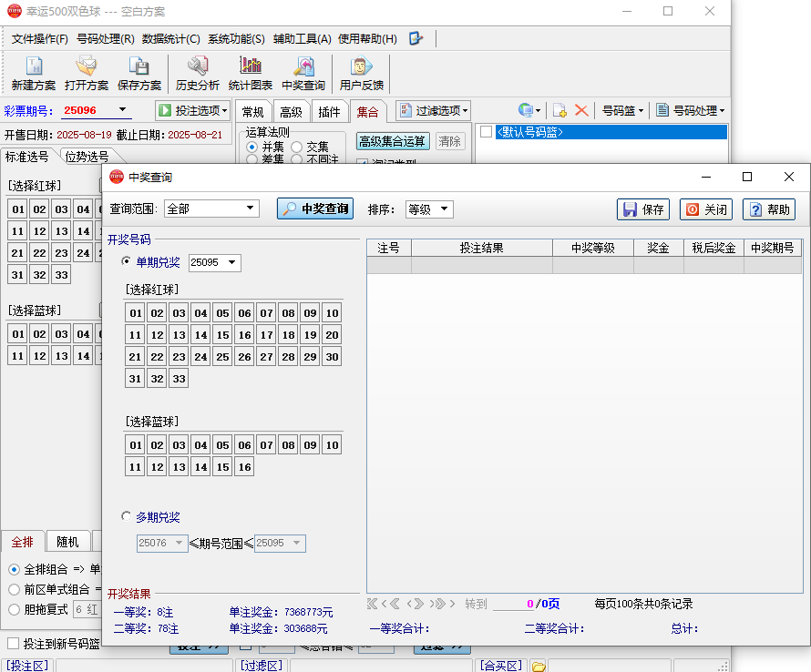The image size is (811, 672).
Task: Click the page number input field next to 转到
Action: (x=514, y=604)
